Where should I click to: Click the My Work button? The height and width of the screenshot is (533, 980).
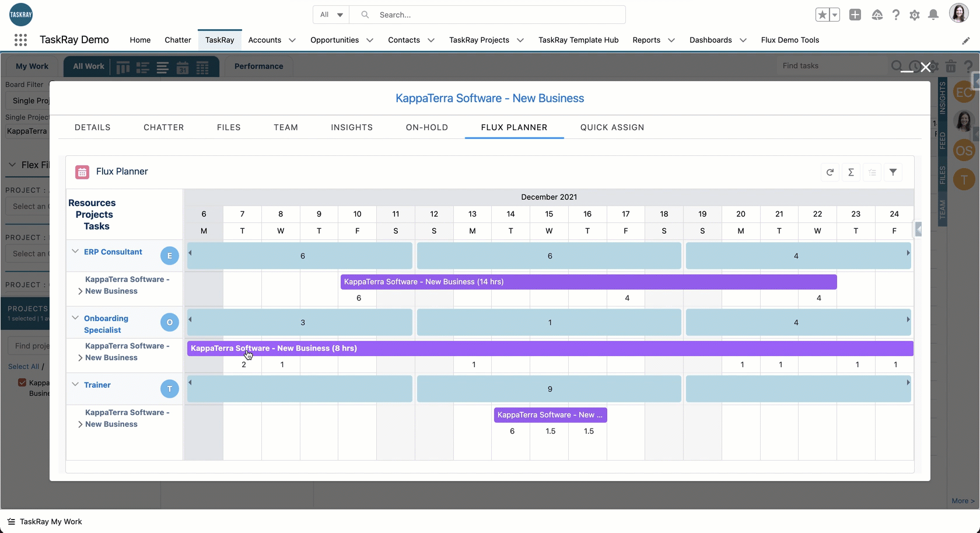click(32, 66)
